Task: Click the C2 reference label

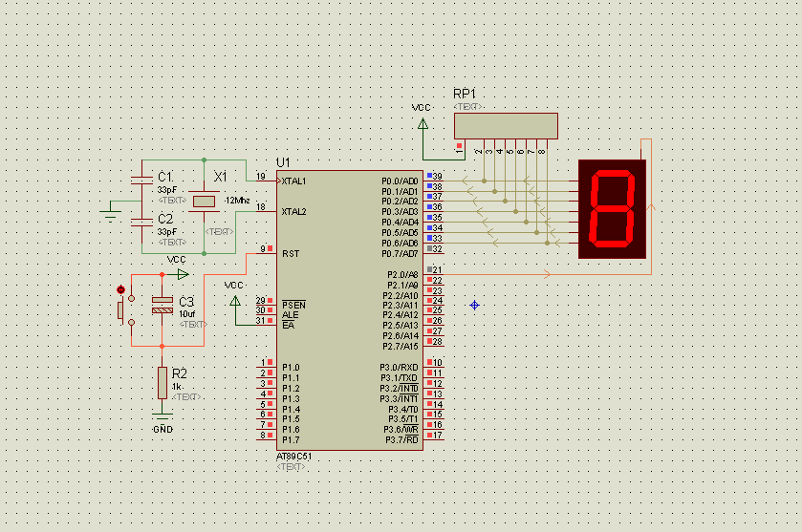Action: click(165, 219)
